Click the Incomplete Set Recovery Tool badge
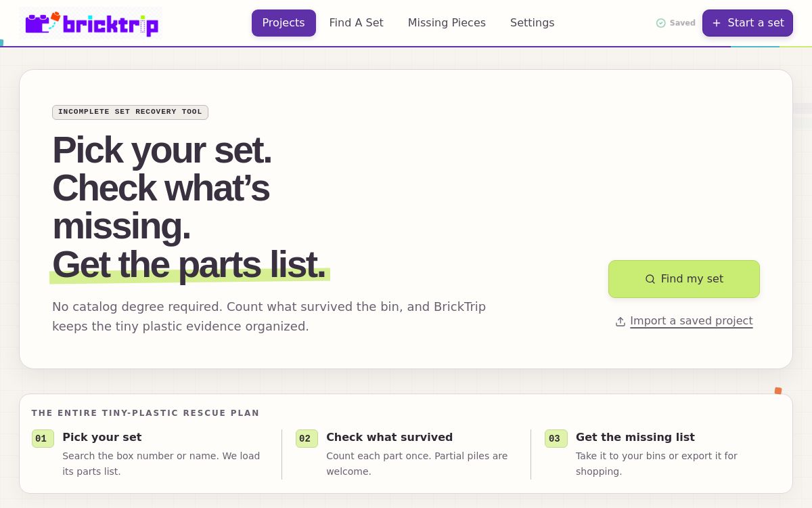Viewport: 812px width, 508px height. [130, 112]
